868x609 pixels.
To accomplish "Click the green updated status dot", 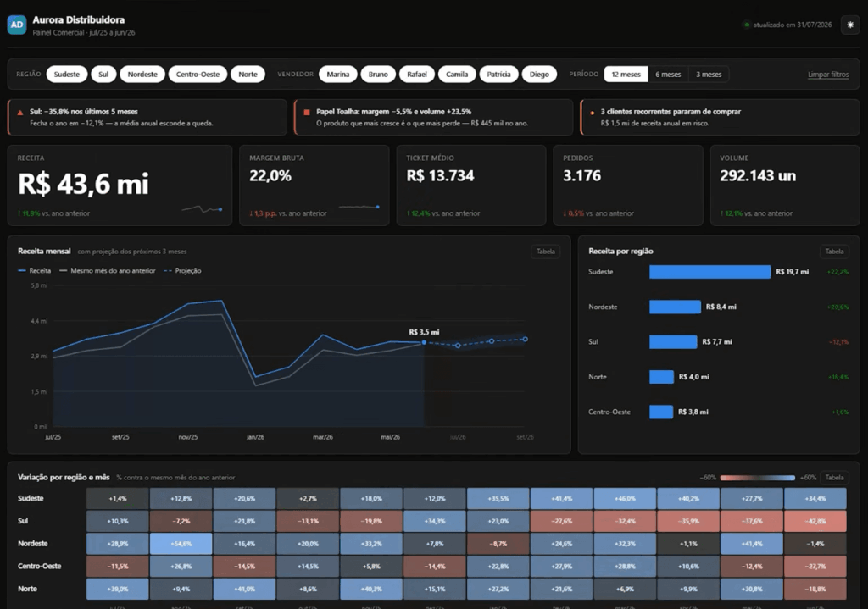I will coord(747,25).
